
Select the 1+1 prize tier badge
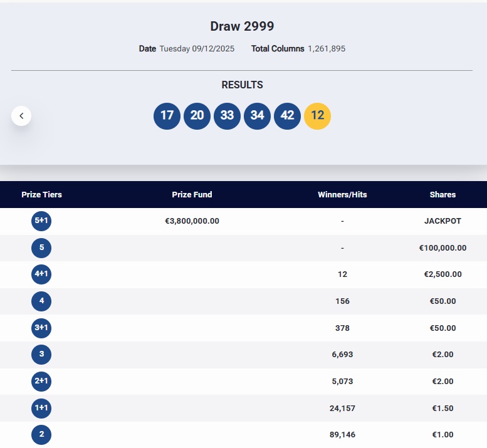pyautogui.click(x=41, y=408)
